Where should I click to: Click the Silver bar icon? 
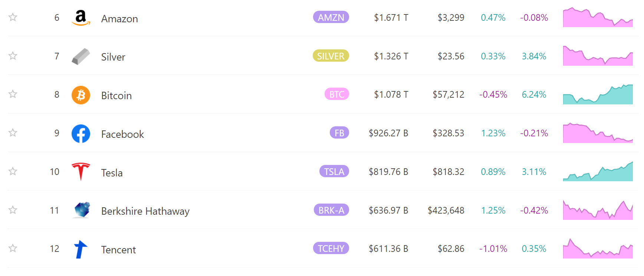pos(81,56)
